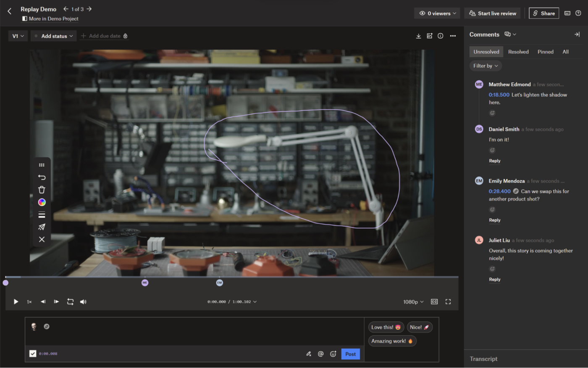Image resolution: width=588 pixels, height=368 pixels.
Task: Toggle loop playback
Action: 70,302
